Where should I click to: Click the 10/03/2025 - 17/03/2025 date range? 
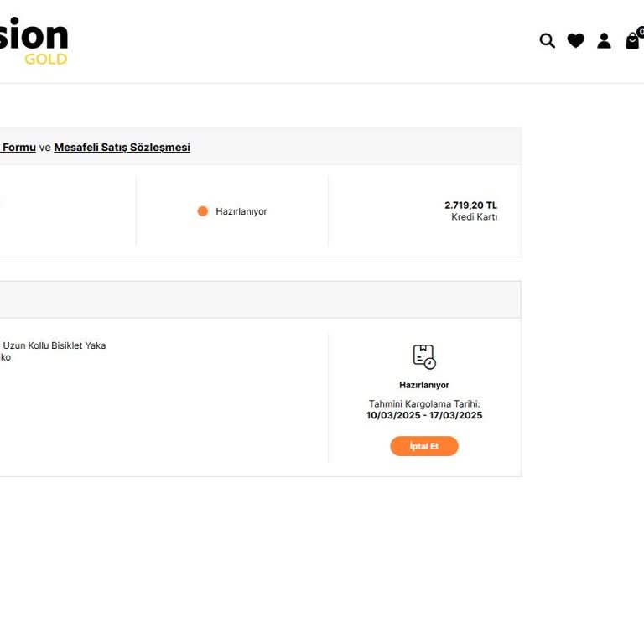424,415
